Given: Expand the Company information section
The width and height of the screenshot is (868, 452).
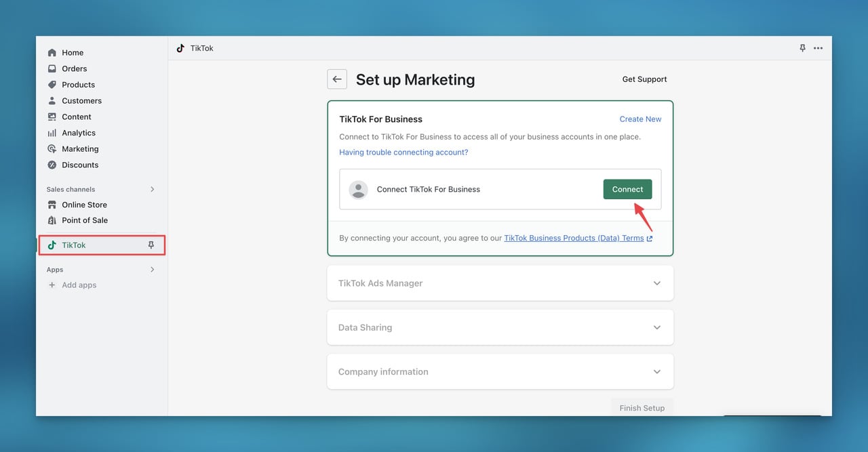Looking at the screenshot, I should [500, 371].
